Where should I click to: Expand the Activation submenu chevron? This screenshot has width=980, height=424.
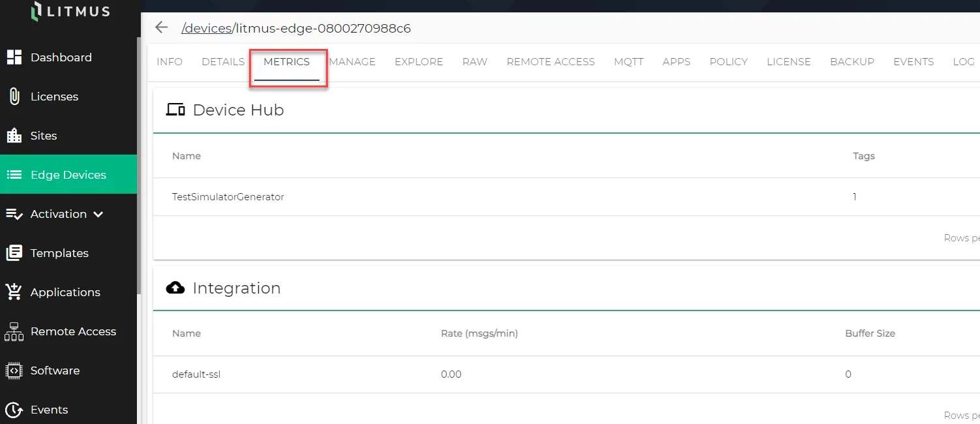[x=98, y=214]
